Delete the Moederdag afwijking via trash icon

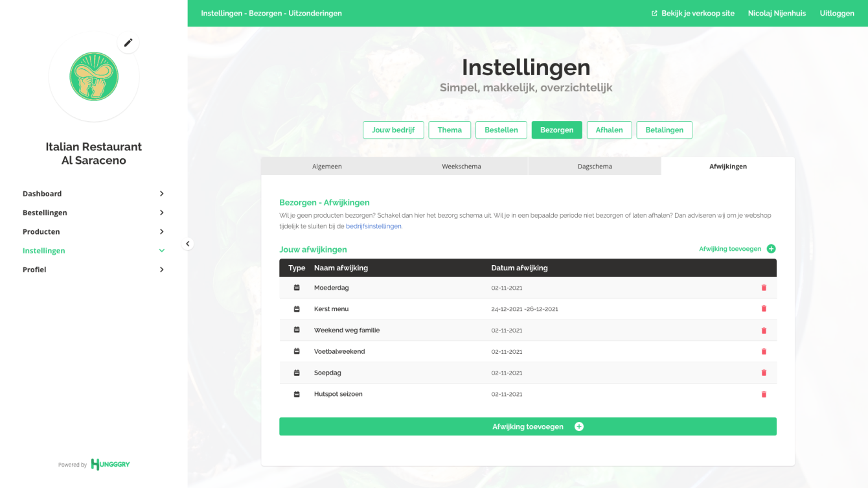tap(764, 287)
